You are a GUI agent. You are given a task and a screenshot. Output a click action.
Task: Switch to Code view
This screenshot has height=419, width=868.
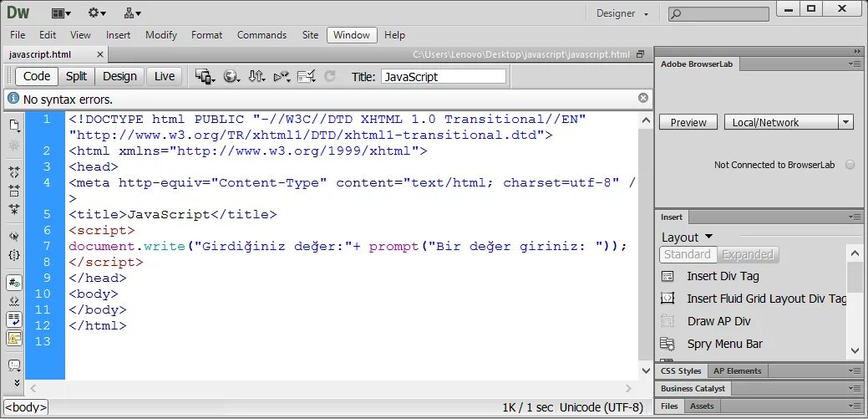37,76
